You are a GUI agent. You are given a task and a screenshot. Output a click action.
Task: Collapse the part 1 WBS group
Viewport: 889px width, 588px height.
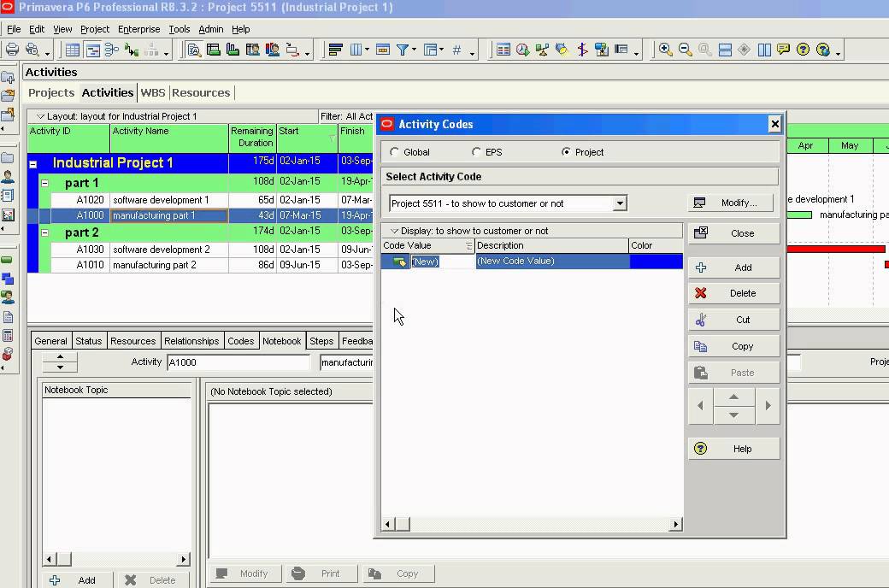(44, 183)
